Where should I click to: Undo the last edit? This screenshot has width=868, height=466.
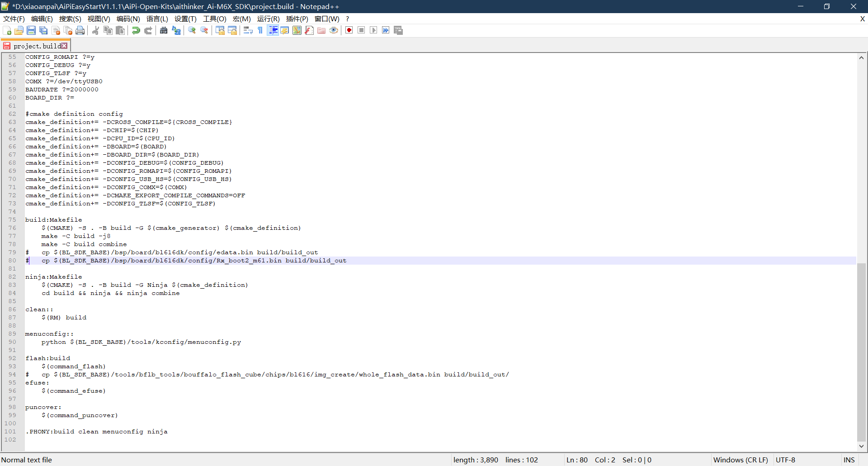[136, 30]
